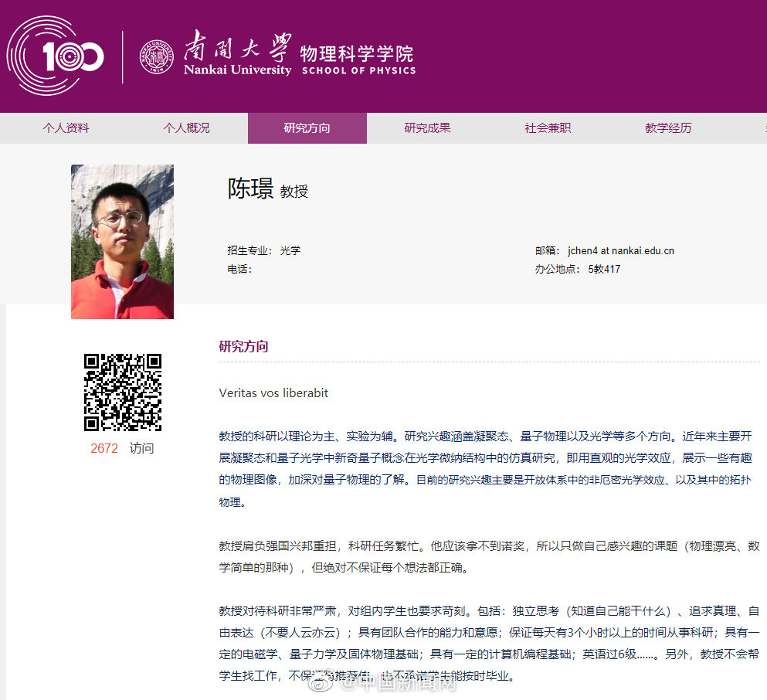Open the 个人概况 tab
Screen dimensions: 767x700
(186, 128)
